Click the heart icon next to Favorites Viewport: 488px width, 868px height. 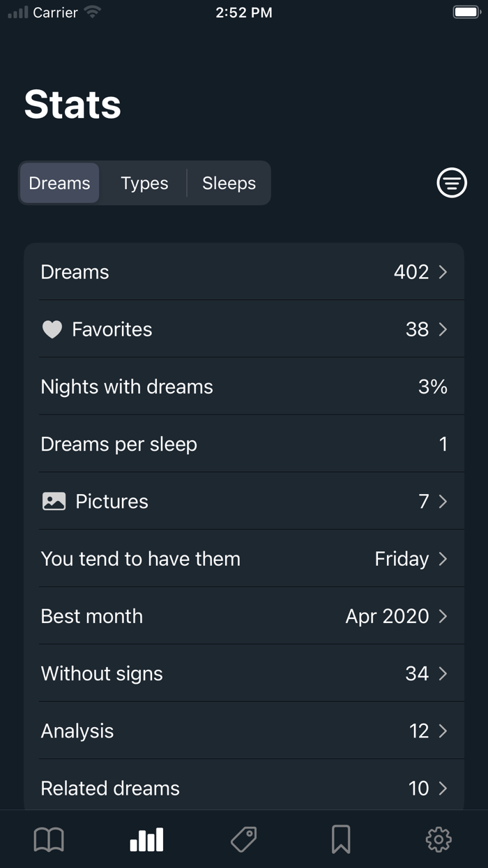click(52, 329)
